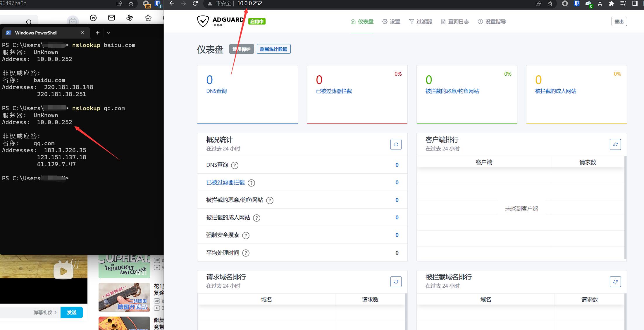644x330 pixels.
Task: Click the 刷新统计数据 button
Action: click(273, 49)
